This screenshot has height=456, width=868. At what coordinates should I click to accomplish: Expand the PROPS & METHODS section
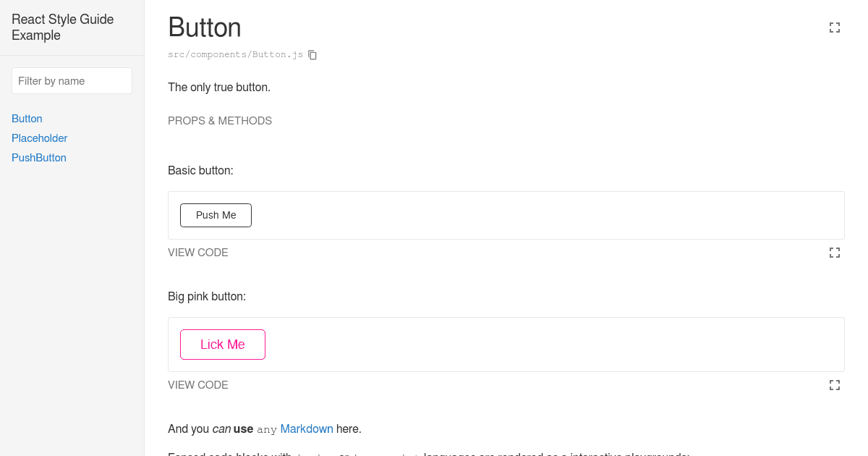click(x=219, y=120)
